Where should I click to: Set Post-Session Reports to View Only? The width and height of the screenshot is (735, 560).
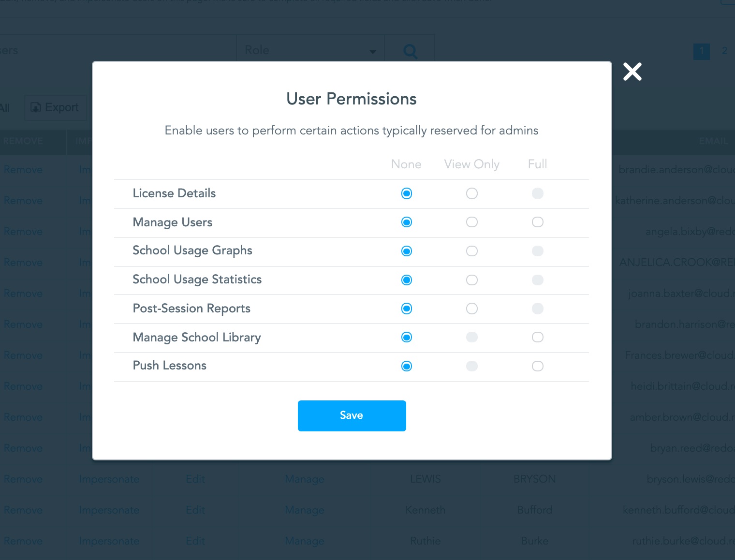pos(471,308)
